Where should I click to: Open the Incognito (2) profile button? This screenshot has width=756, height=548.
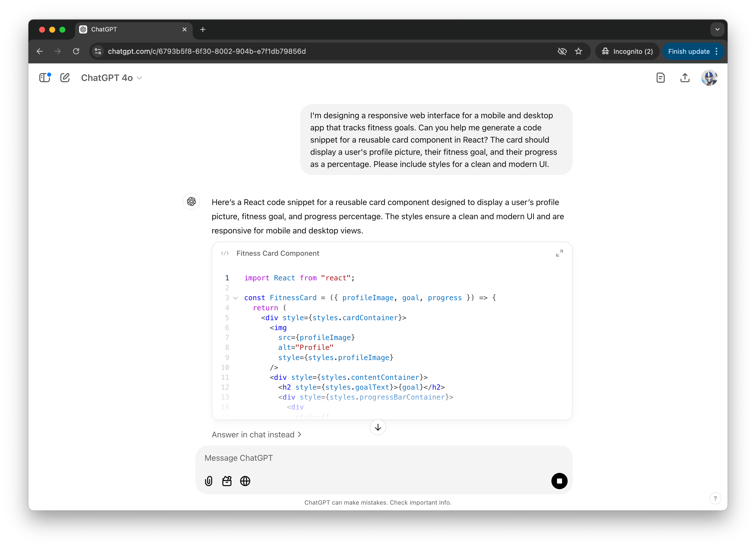[627, 51]
